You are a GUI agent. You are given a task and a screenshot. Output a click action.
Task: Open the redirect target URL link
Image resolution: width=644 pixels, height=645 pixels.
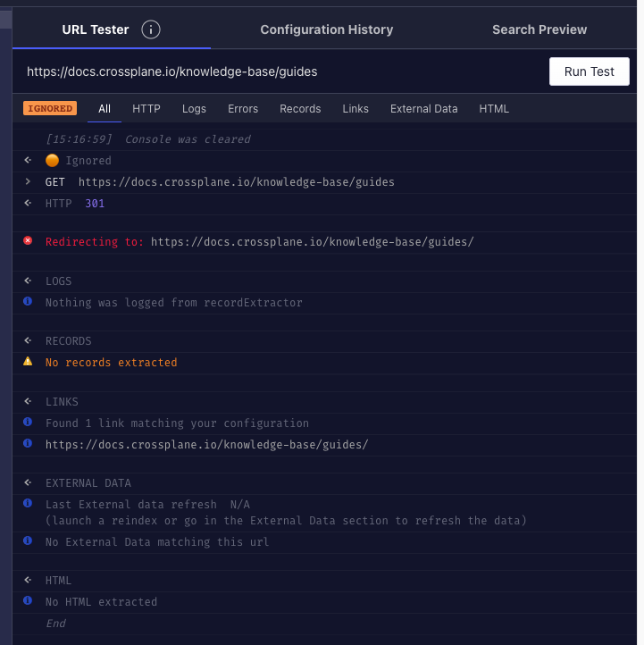click(x=312, y=241)
